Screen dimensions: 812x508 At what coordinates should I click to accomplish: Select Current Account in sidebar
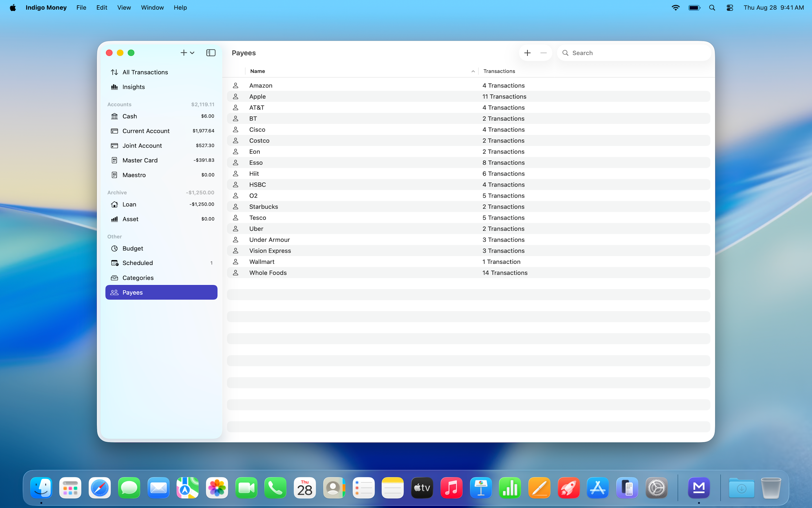(x=161, y=131)
